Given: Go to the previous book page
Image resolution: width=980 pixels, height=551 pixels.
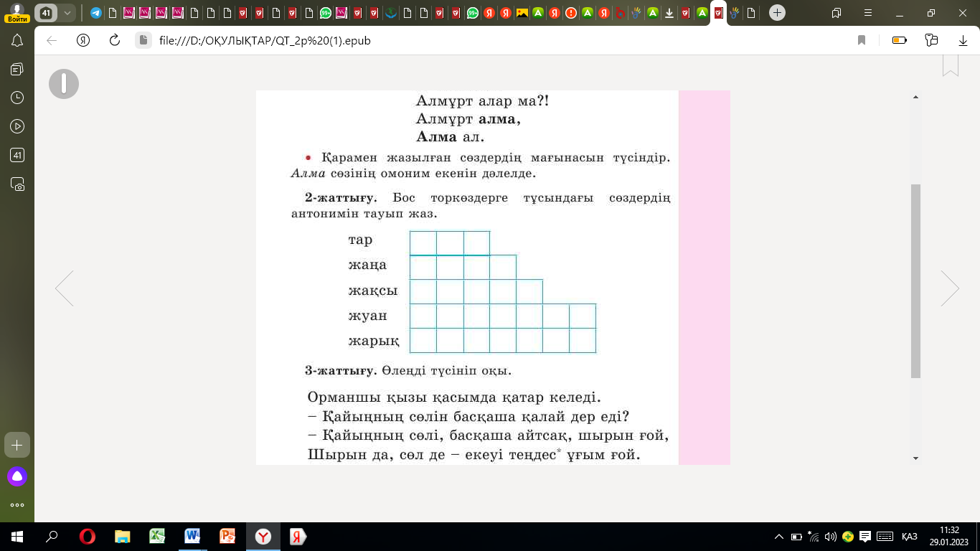Looking at the screenshot, I should (65, 288).
